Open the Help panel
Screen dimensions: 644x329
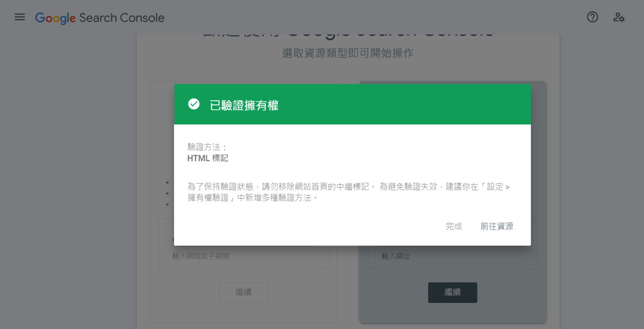pyautogui.click(x=592, y=17)
